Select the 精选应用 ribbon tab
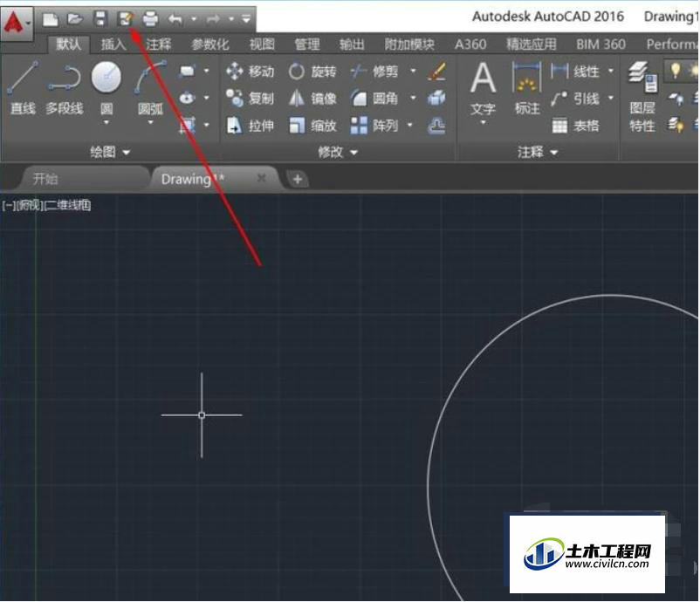The width and height of the screenshot is (700, 602). (532, 44)
